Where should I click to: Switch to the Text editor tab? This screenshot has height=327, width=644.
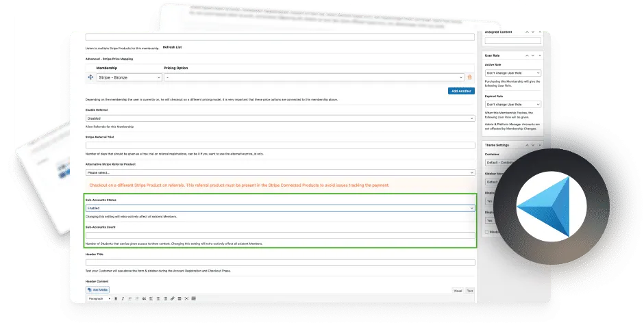click(x=470, y=291)
